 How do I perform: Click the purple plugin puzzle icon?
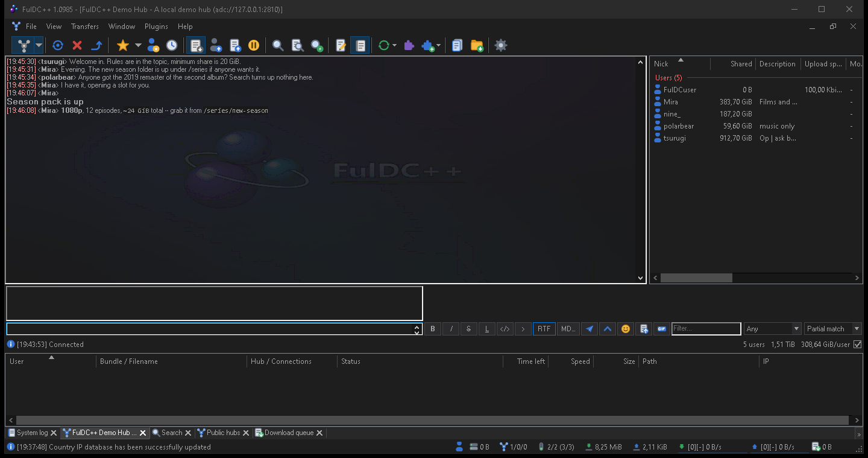(x=409, y=45)
